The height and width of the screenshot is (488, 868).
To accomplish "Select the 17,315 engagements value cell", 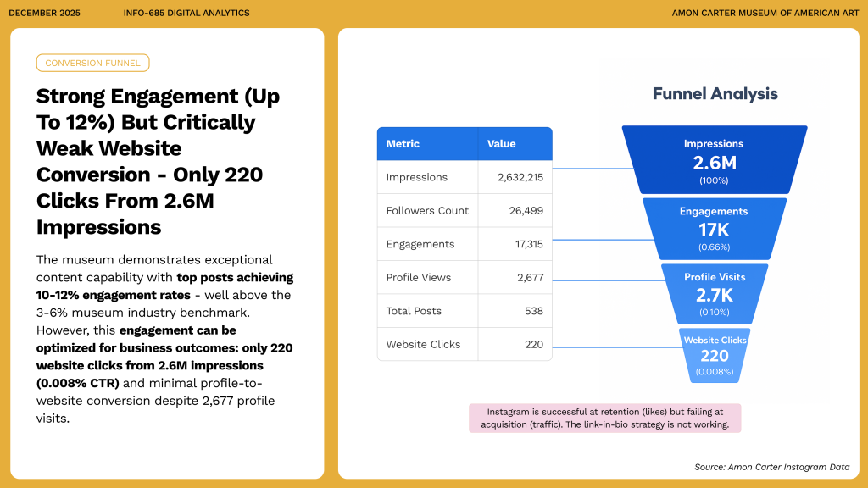I will pos(524,244).
